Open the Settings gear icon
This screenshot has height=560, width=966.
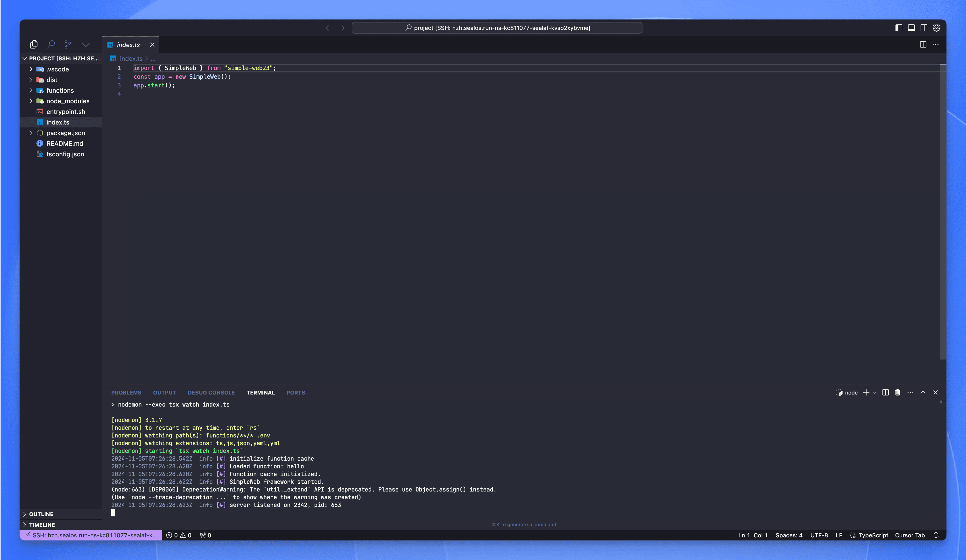(x=937, y=28)
